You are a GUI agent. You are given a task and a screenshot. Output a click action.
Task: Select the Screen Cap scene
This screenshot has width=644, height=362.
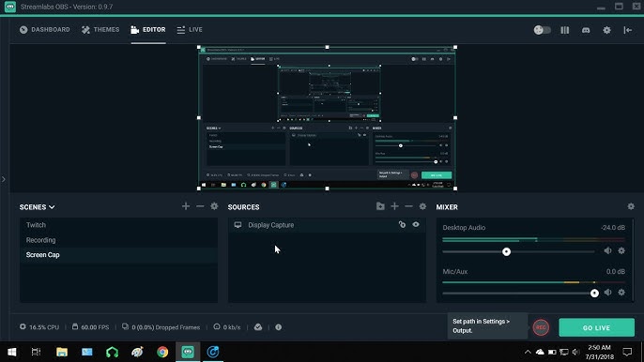click(x=118, y=255)
